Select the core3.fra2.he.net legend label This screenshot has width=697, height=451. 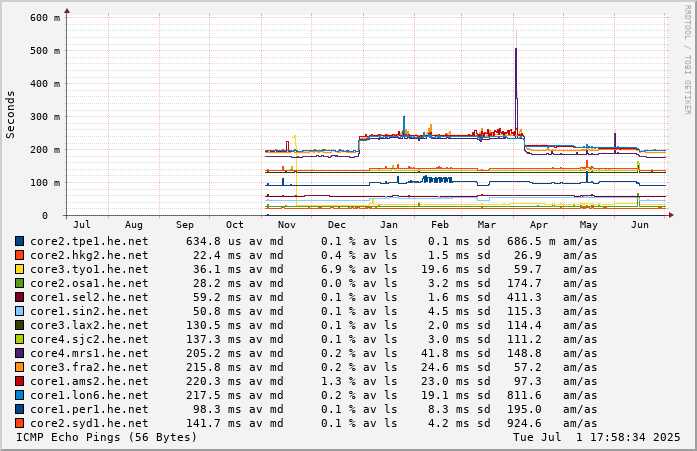89,367
